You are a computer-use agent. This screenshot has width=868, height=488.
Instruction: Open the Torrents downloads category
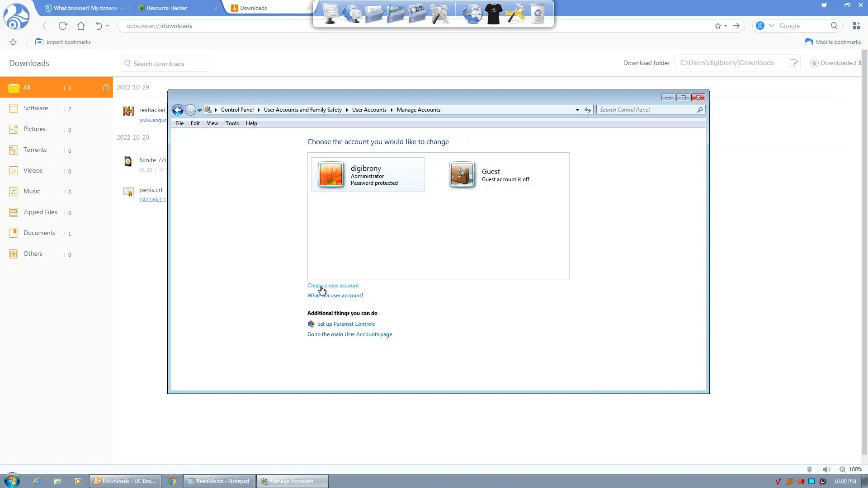pos(35,150)
